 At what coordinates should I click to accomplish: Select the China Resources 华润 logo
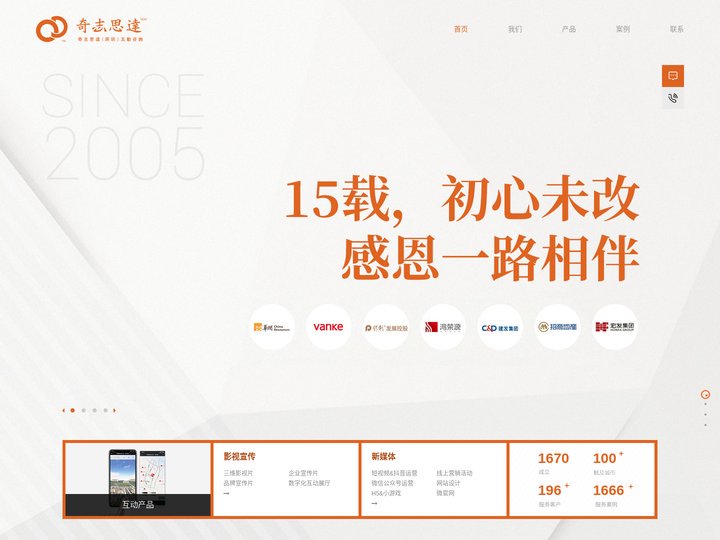[272, 327]
